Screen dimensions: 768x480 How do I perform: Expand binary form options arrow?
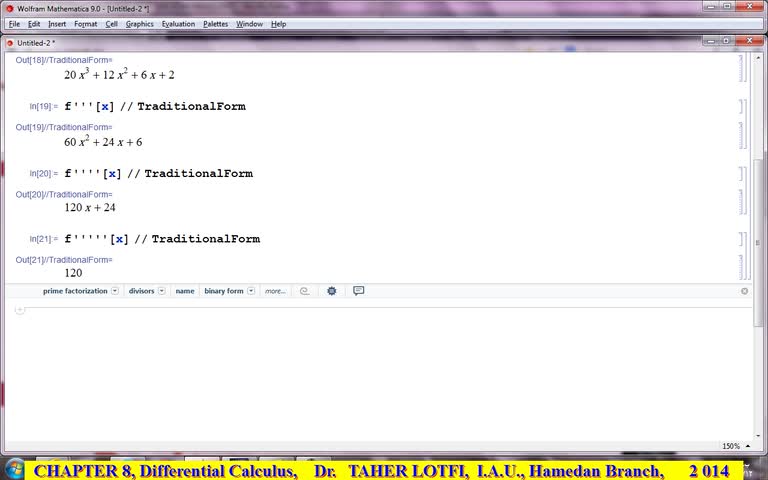pos(251,291)
